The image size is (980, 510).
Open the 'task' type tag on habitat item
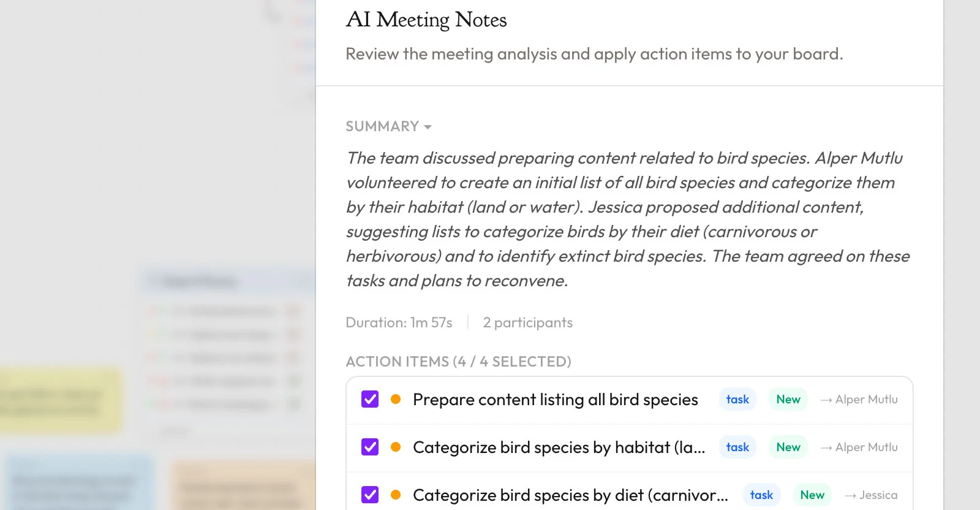pyautogui.click(x=737, y=447)
